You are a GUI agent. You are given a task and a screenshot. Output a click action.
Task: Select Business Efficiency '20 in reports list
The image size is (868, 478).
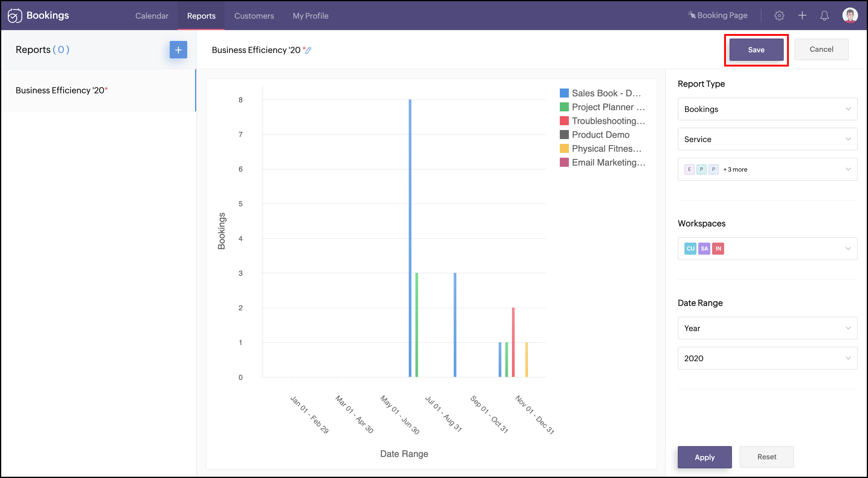tap(62, 90)
